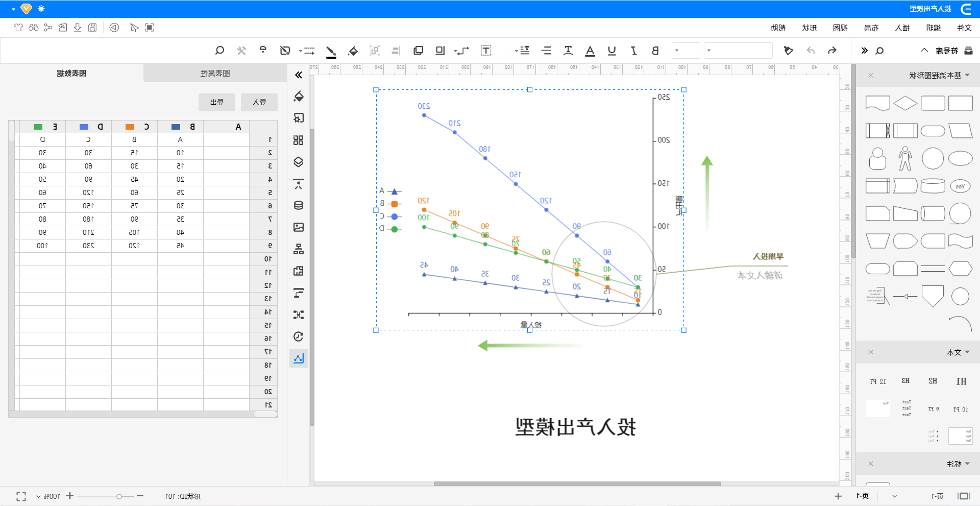980x506 pixels.
Task: Open the history clock icon in sidebar
Action: pos(299,336)
